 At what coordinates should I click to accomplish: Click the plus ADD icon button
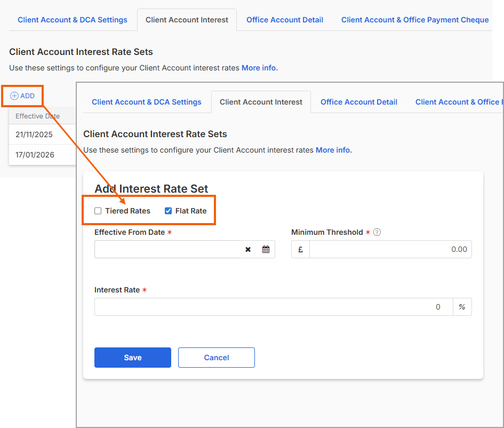tap(22, 96)
